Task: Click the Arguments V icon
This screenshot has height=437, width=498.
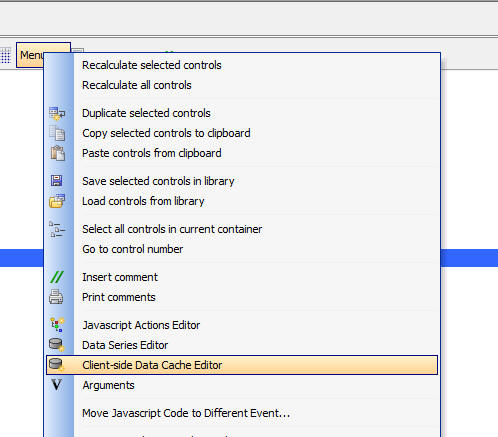Action: point(56,385)
